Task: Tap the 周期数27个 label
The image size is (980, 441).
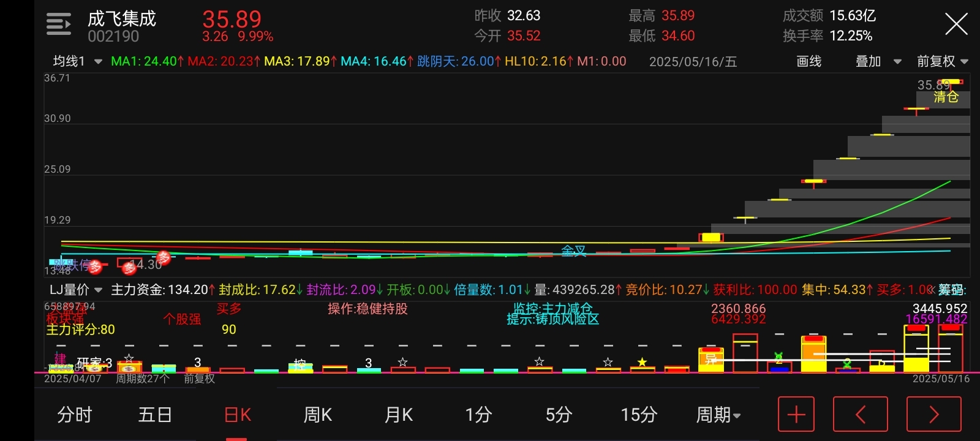Action: (143, 379)
